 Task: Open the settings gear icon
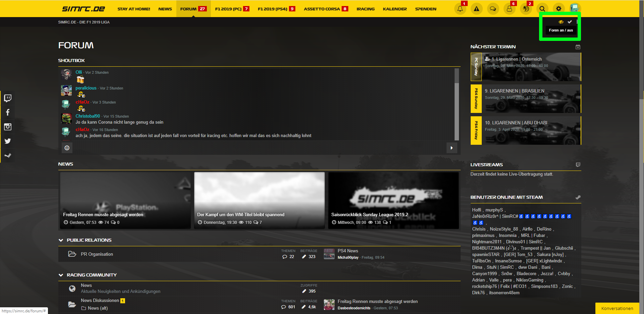tap(559, 9)
